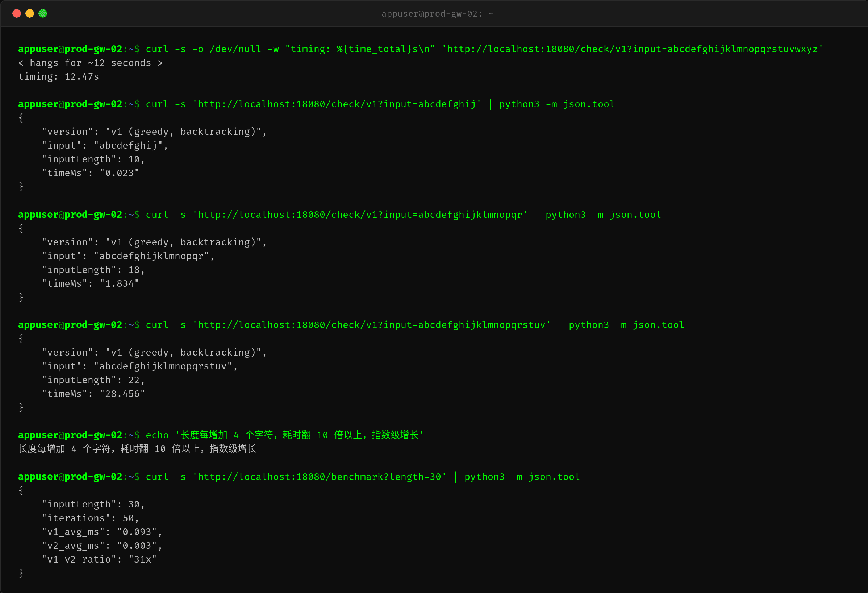Screen dimensions: 868x593
Task: Maximize the terminal with the green button
Action: pyautogui.click(x=43, y=13)
